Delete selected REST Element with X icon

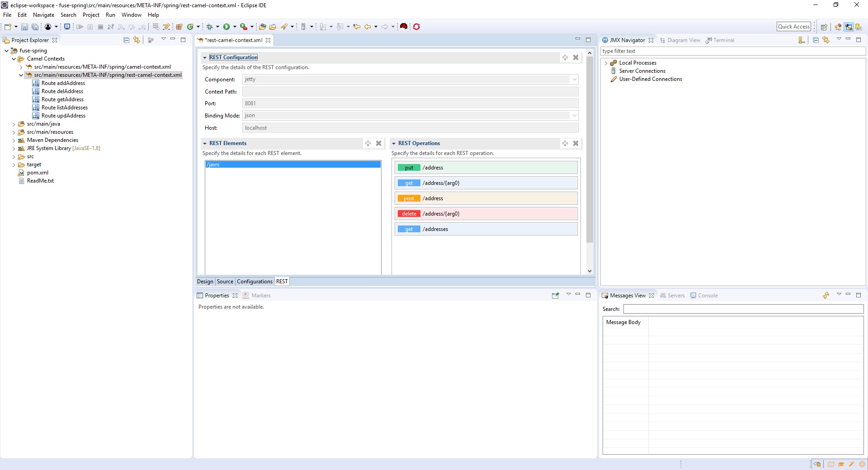click(x=378, y=143)
